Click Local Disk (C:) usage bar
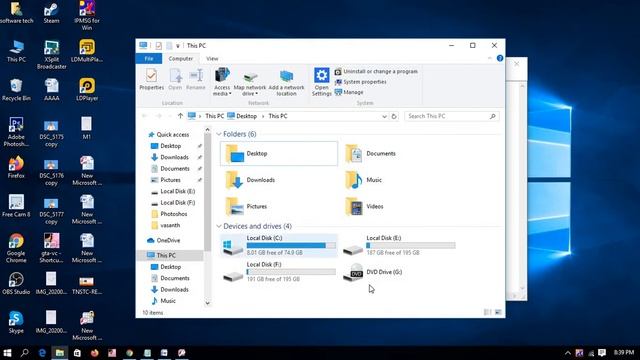640x360 pixels. tap(291, 246)
